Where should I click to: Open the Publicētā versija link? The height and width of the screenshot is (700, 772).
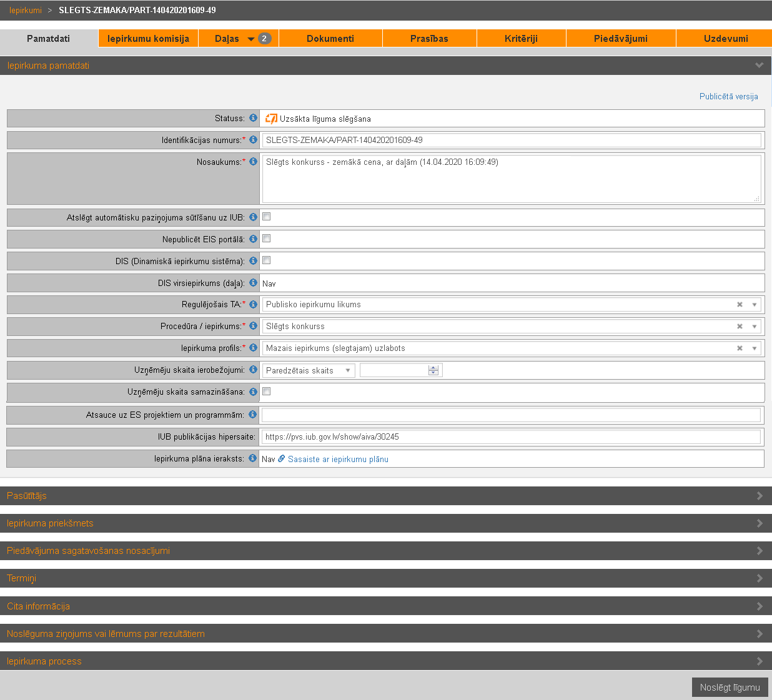point(728,97)
